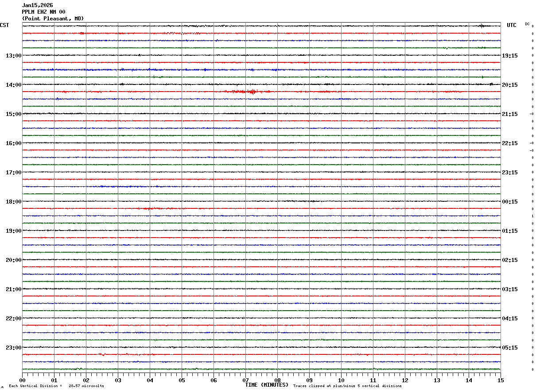
Task: Select minute 12 on the bottom axis
Action: pyautogui.click(x=405, y=380)
